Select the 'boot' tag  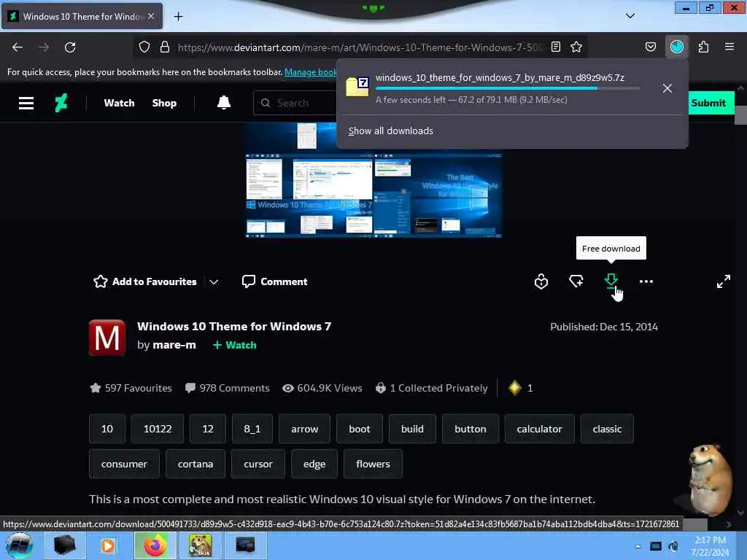point(359,429)
